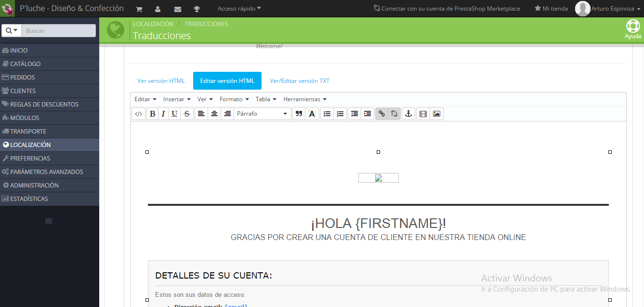Insert a numbered list
This screenshot has height=307, width=644.
(340, 114)
